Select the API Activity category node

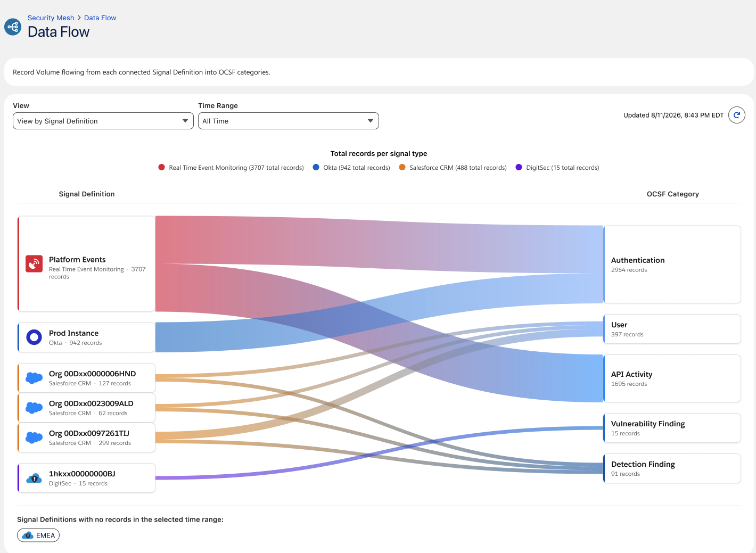672,378
